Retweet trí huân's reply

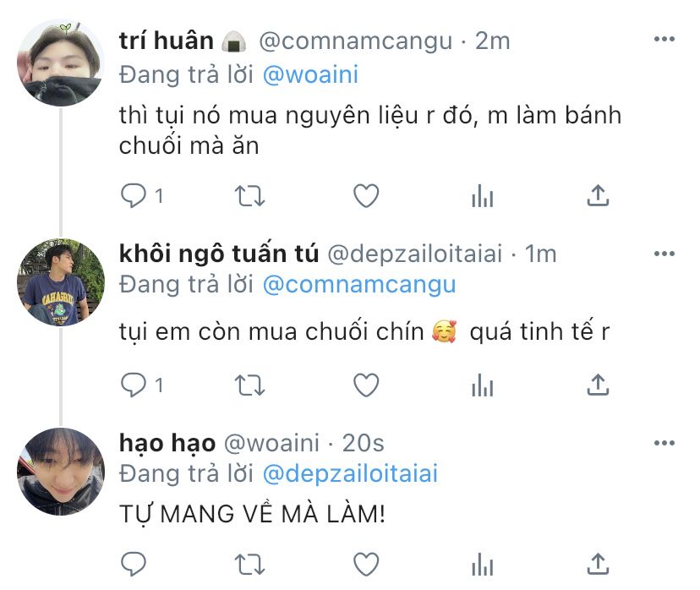pyautogui.click(x=249, y=196)
